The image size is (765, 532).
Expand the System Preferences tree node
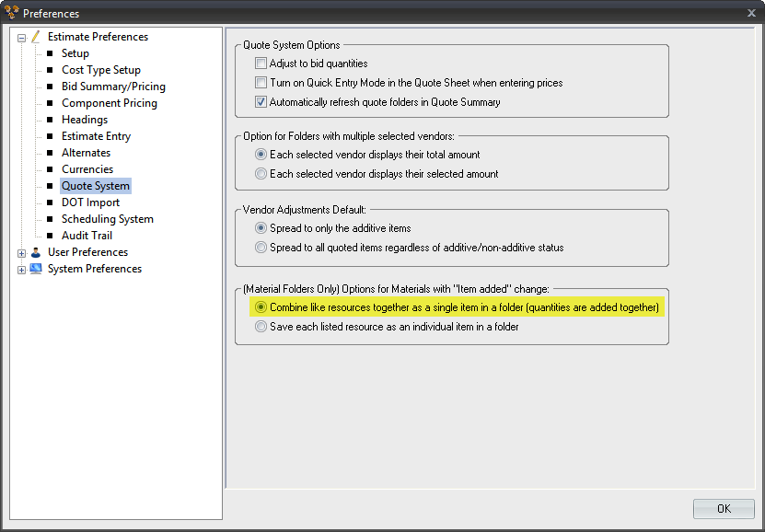pyautogui.click(x=21, y=271)
